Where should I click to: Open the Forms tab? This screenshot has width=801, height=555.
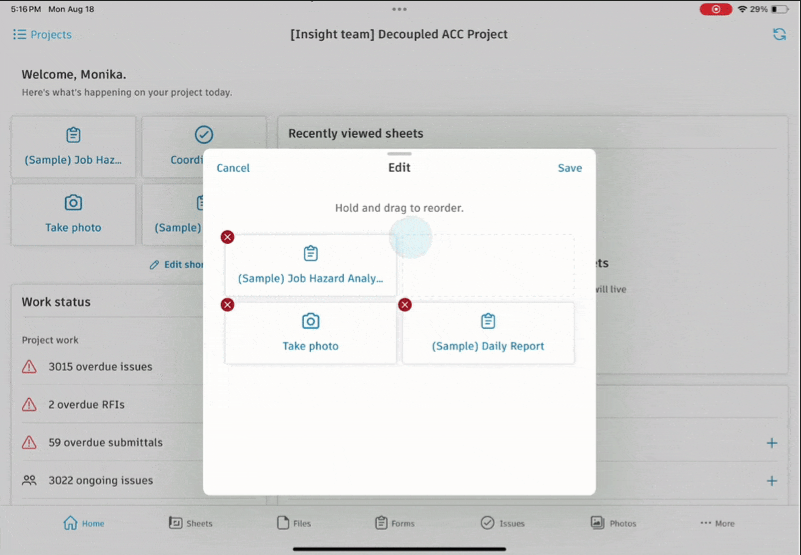click(395, 523)
